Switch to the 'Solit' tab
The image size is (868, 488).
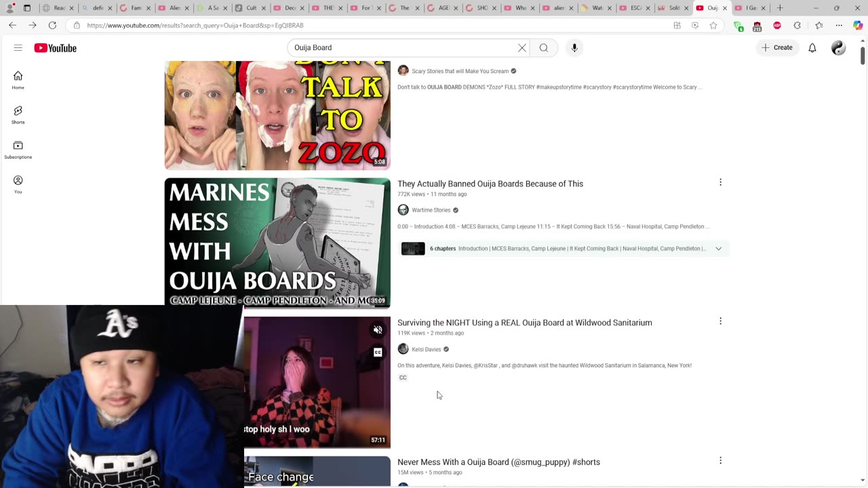pos(672,8)
